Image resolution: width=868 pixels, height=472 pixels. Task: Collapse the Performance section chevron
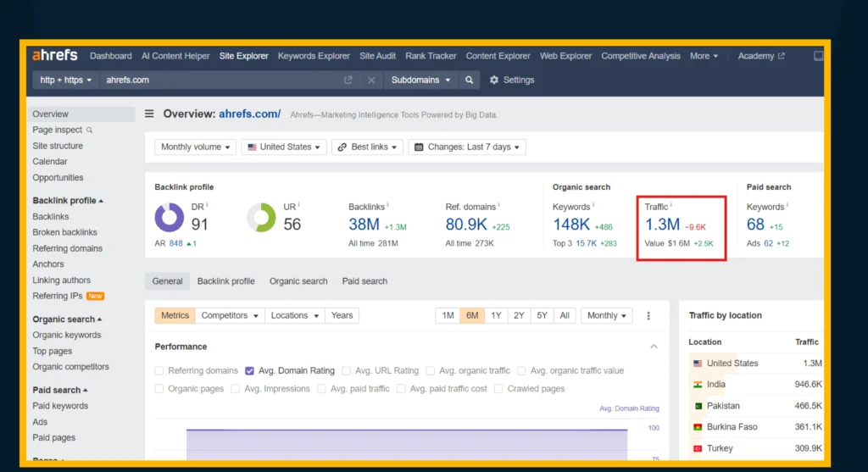coord(654,347)
